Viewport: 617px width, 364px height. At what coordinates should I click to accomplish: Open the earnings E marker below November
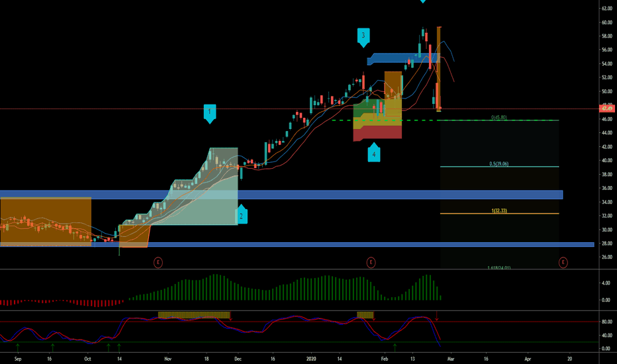tap(158, 262)
